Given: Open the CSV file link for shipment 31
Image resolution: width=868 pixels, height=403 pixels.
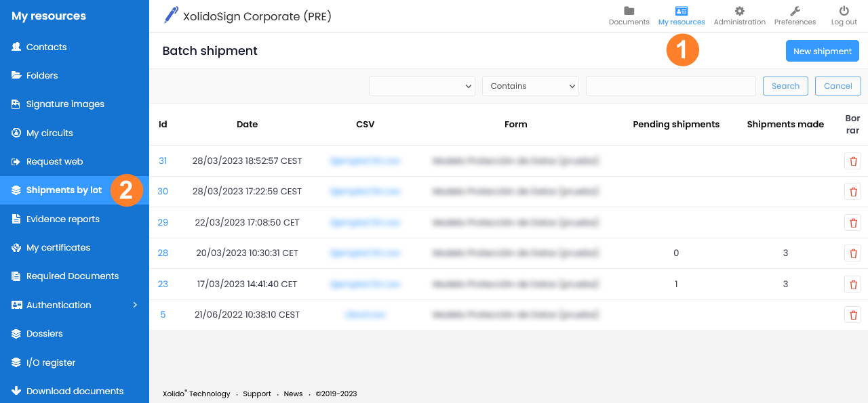Looking at the screenshot, I should click(x=365, y=161).
